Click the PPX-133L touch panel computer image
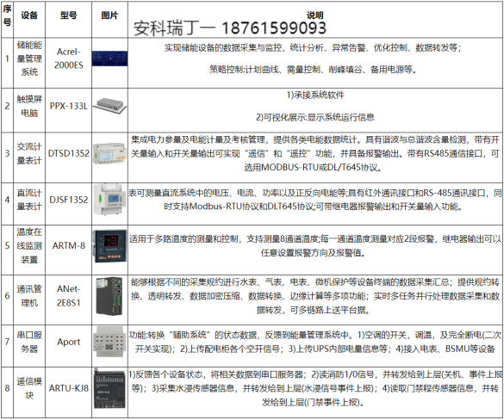This screenshot has height=420, width=504. point(109,106)
